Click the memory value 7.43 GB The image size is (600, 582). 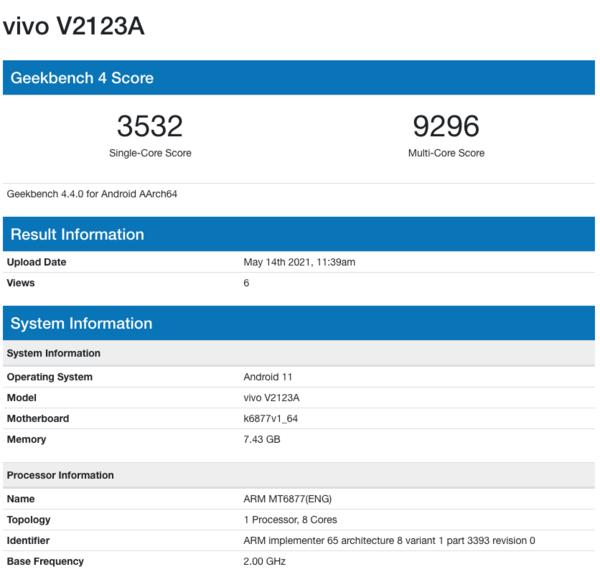pos(262,440)
